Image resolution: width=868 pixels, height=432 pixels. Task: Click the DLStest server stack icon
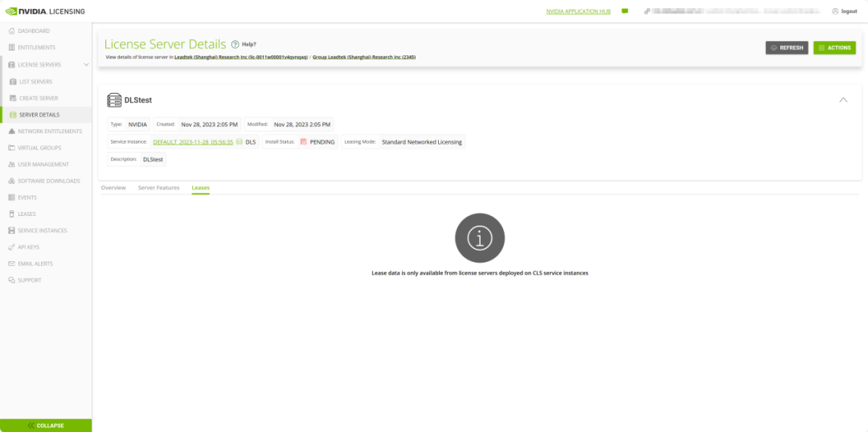[x=114, y=100]
